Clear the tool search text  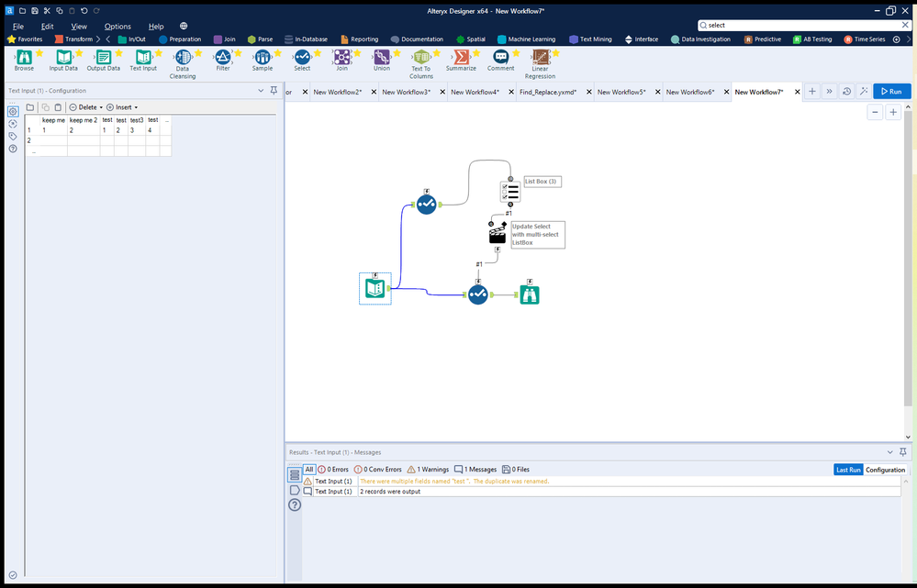point(905,25)
